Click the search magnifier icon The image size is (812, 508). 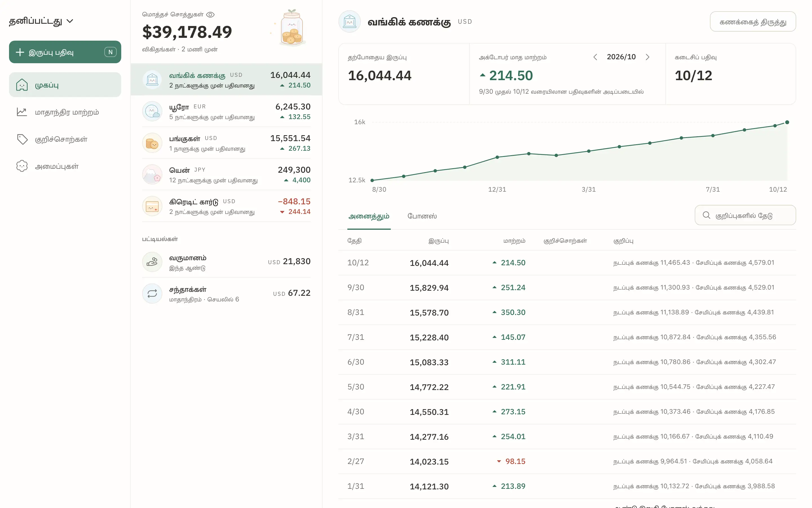pos(706,215)
